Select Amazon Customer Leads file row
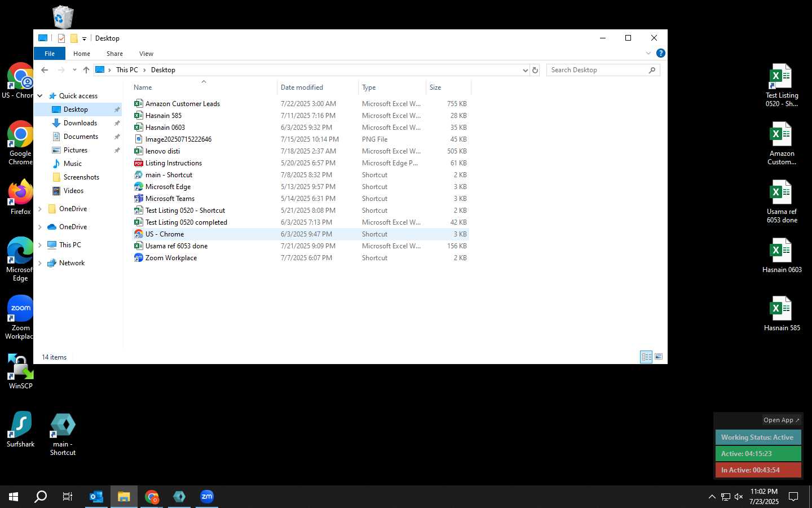Viewport: 812px width, 508px height. [301, 104]
